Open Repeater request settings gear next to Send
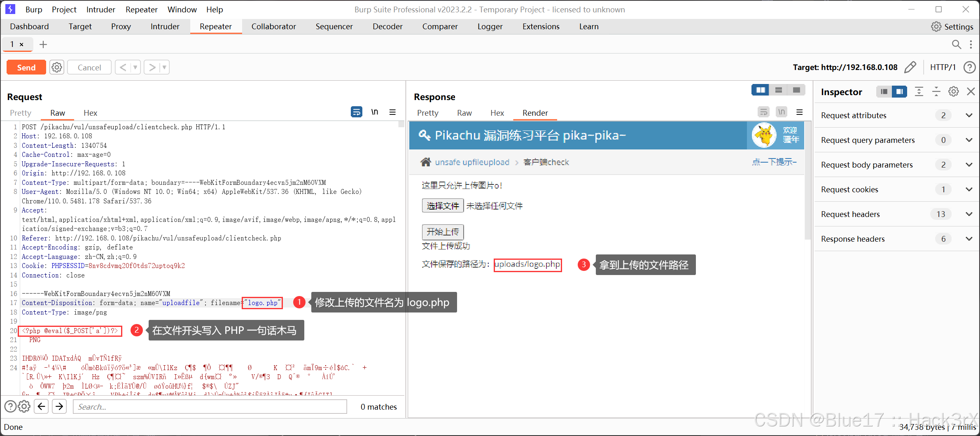The image size is (980, 436). click(57, 67)
